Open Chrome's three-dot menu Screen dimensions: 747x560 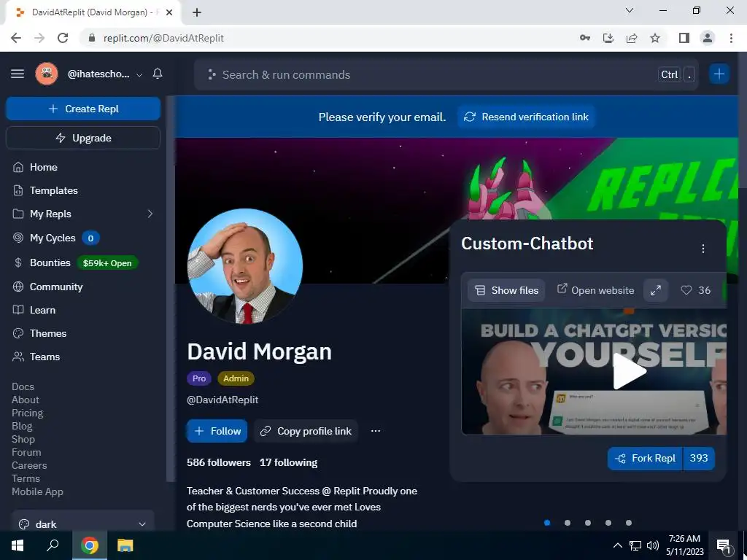[x=731, y=38]
